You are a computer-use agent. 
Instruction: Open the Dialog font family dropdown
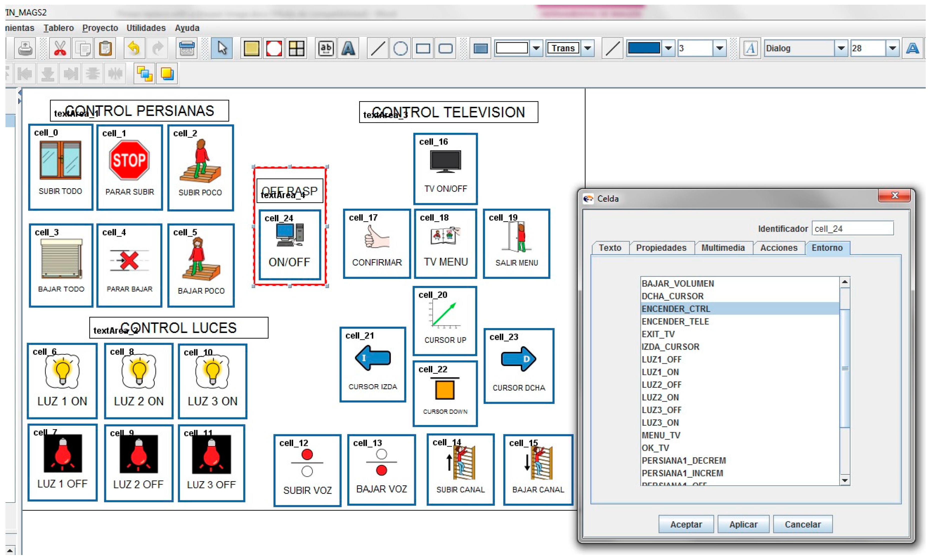[x=841, y=49]
